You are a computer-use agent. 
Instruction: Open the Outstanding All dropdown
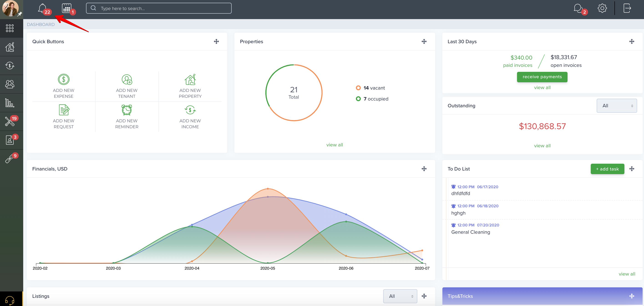coord(616,106)
